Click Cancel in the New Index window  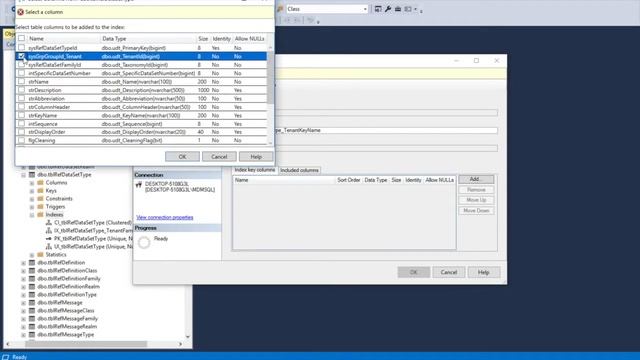coord(449,272)
